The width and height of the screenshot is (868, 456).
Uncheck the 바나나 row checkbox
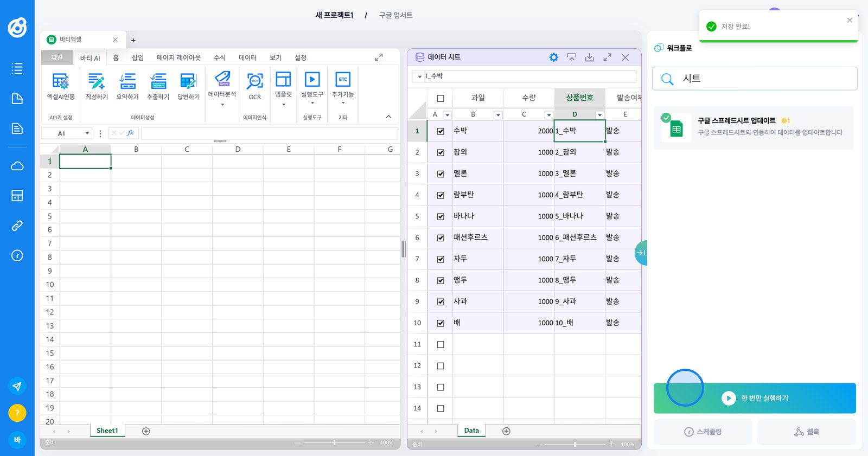(x=441, y=216)
